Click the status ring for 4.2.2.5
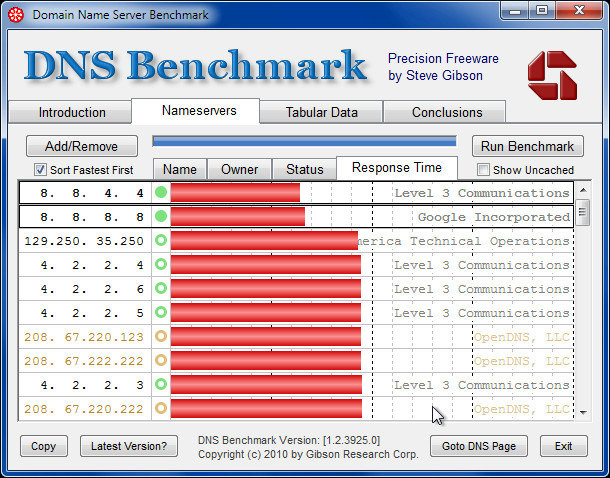Screen dimensions: 610x478 tap(161, 312)
